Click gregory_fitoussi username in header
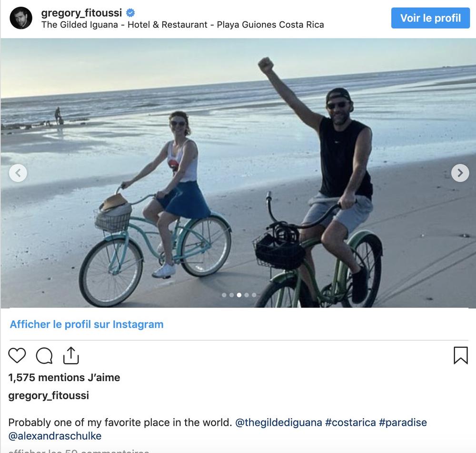Image resolution: width=476 pixels, height=453 pixels. 81,12
